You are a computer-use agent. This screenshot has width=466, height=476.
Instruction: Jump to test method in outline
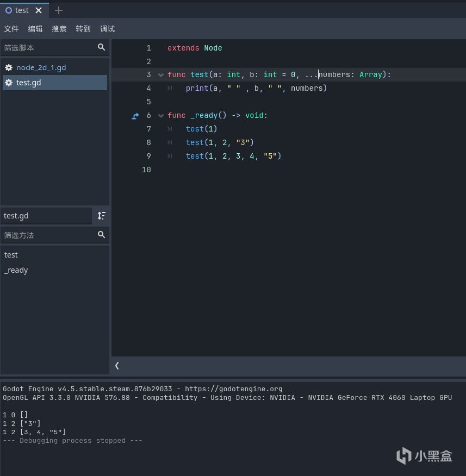(x=11, y=255)
